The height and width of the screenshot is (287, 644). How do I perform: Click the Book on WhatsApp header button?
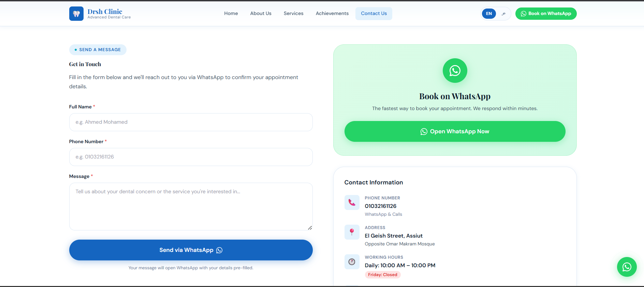pos(546,14)
